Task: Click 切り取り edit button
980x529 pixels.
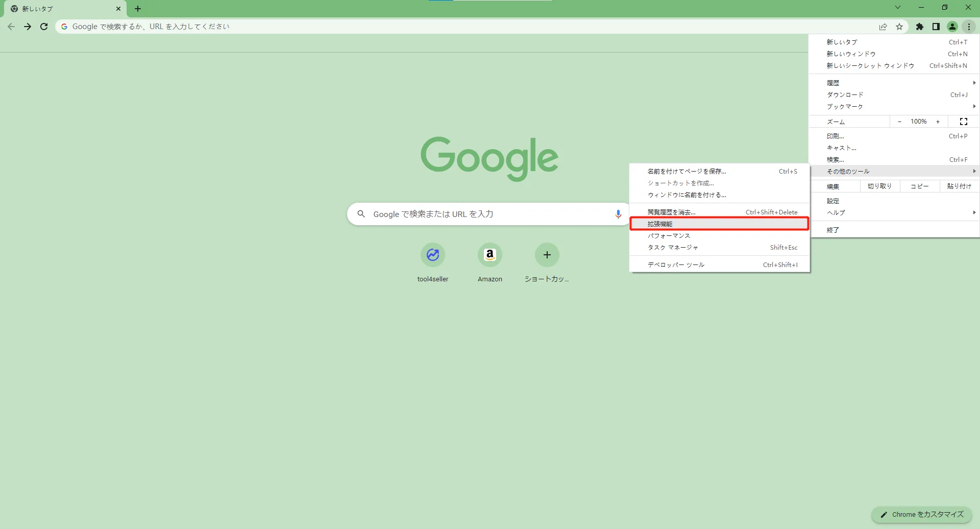Action: (879, 186)
